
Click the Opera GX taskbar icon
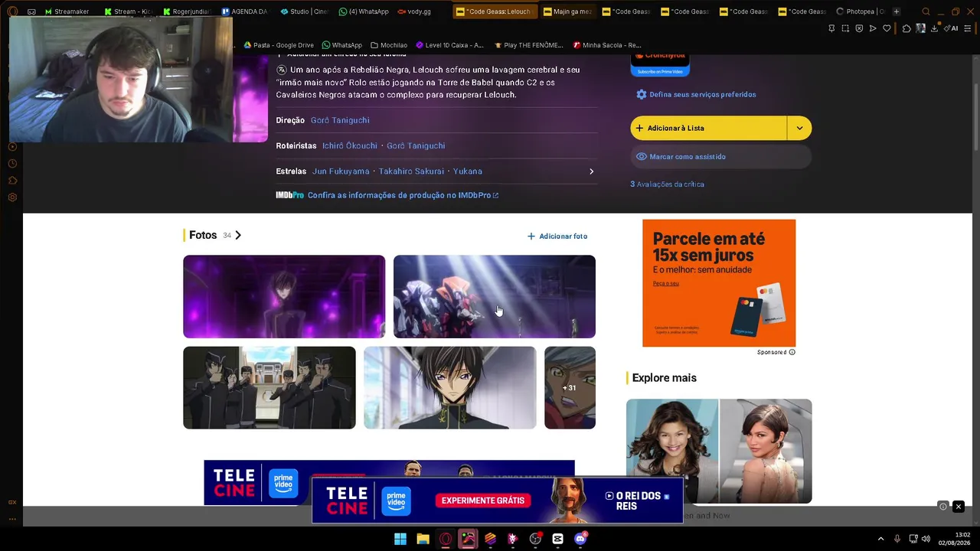pos(446,539)
